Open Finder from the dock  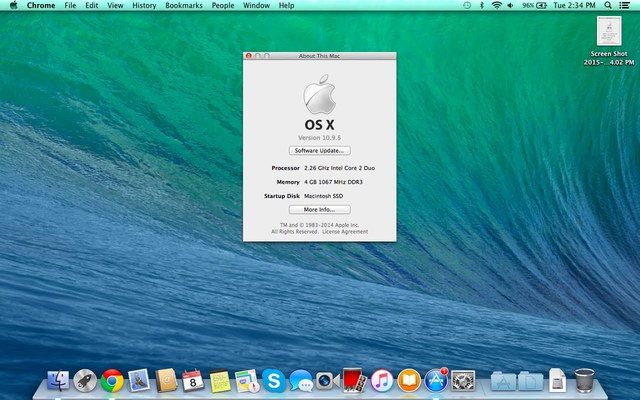point(58,380)
